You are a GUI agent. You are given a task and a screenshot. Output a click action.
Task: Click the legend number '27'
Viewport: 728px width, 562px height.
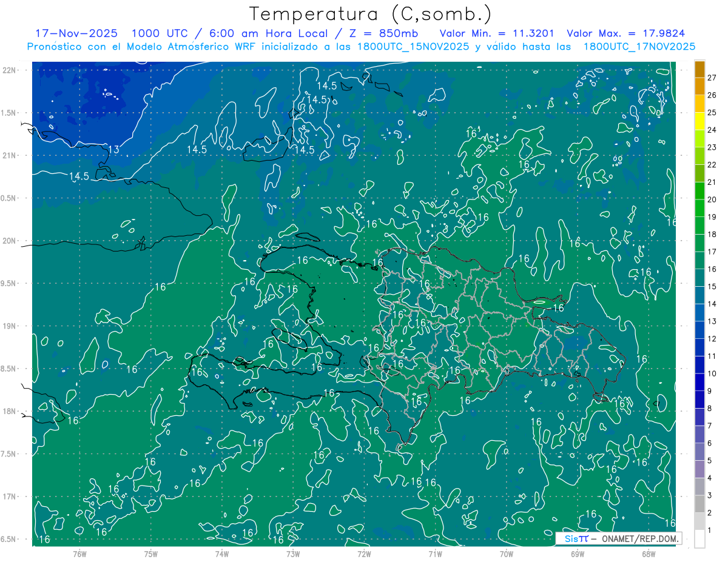point(712,78)
